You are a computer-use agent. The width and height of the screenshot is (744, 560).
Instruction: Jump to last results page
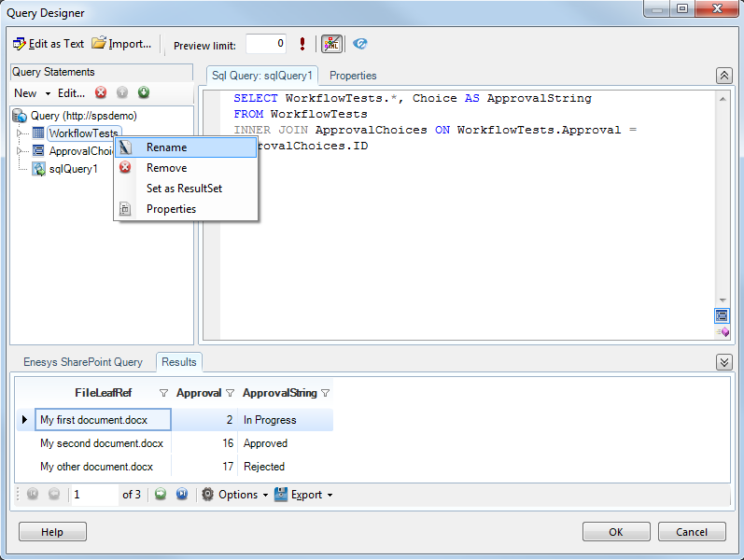(x=182, y=495)
